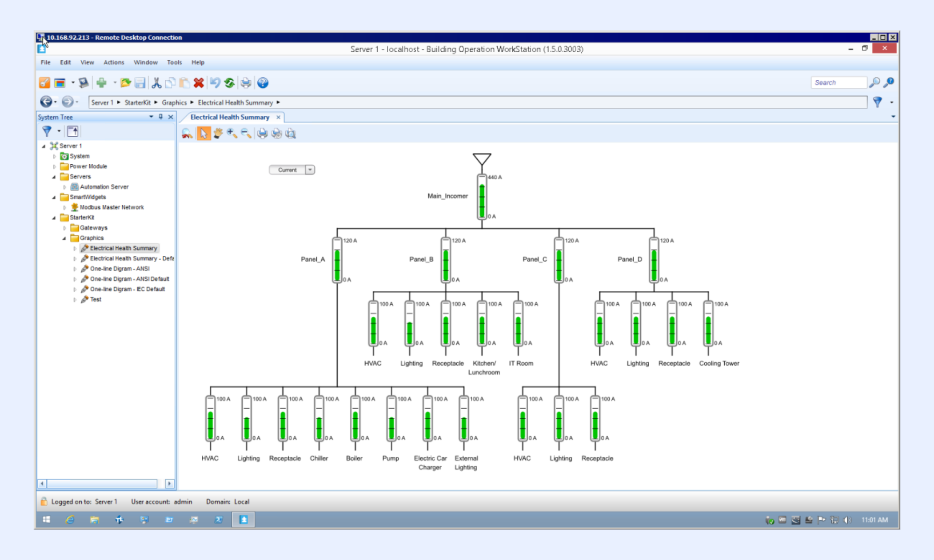Click the blue Undo arrow icon

click(215, 83)
